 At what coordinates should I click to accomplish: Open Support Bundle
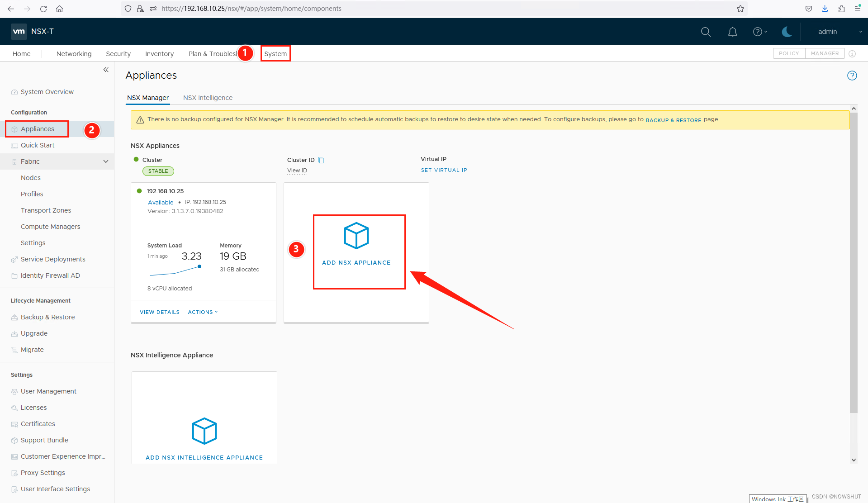coord(44,440)
